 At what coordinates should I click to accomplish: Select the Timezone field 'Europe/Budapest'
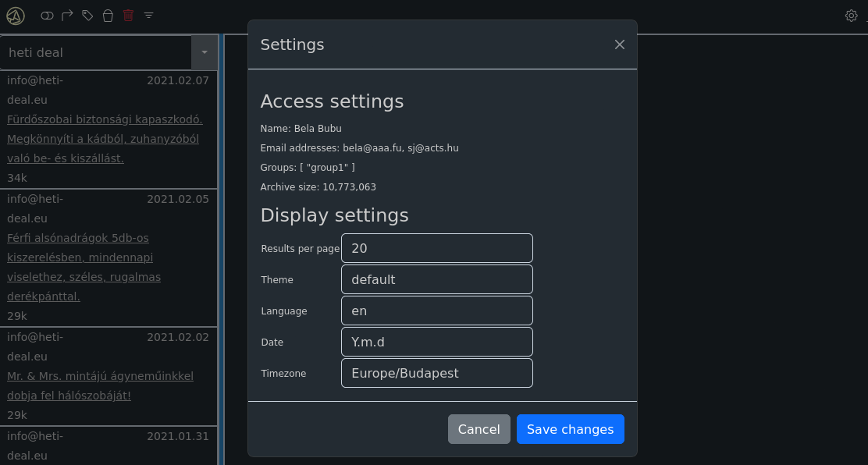(x=436, y=373)
